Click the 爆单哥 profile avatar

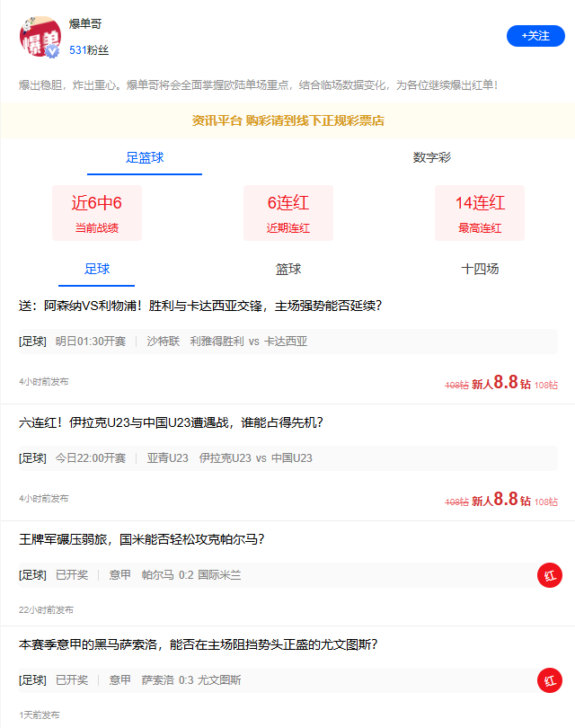click(40, 38)
